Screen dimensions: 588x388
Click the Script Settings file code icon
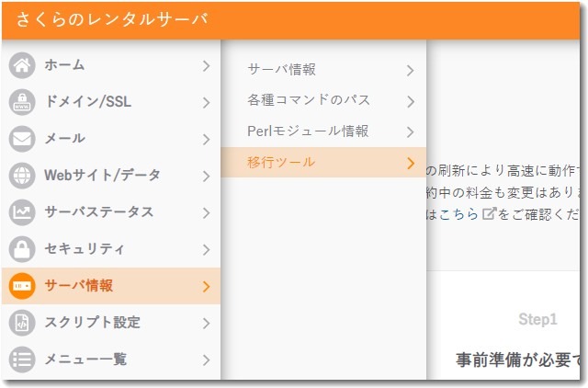click(x=22, y=323)
